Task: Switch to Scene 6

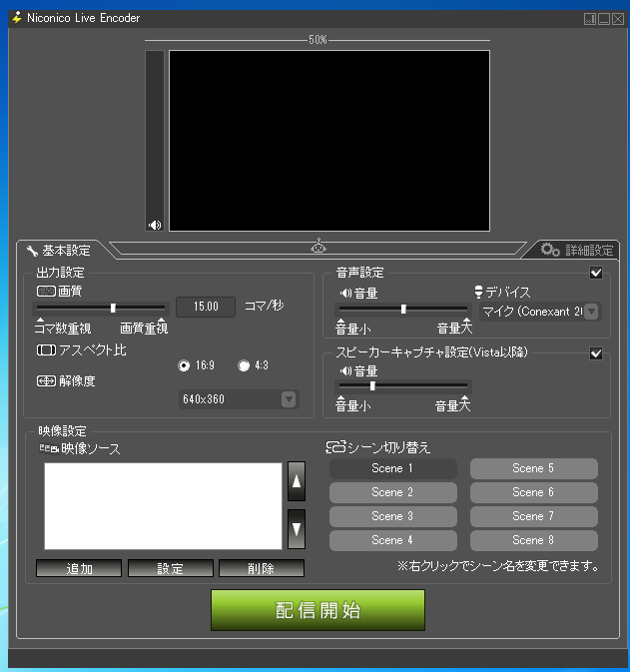Action: point(533,492)
